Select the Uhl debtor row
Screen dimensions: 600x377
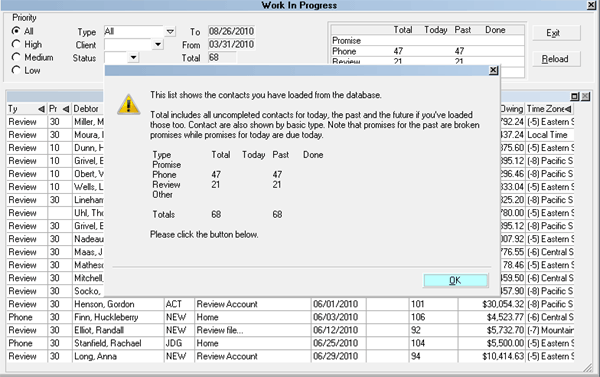tap(55, 213)
